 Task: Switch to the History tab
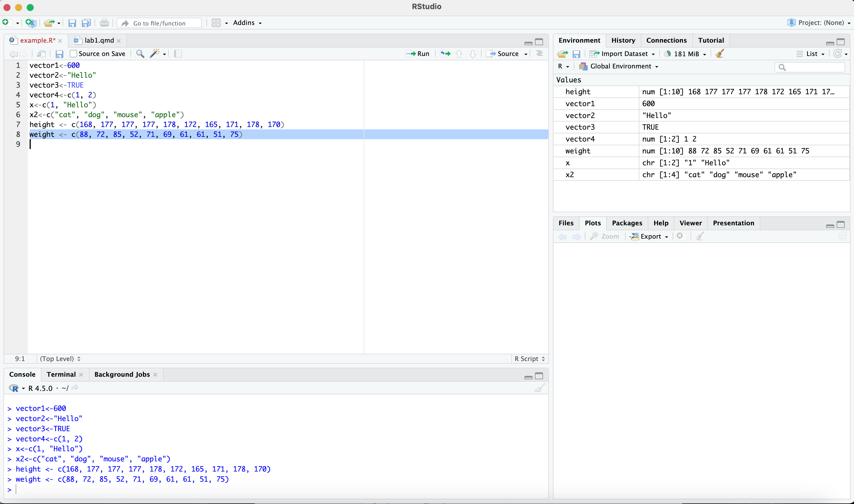[623, 40]
